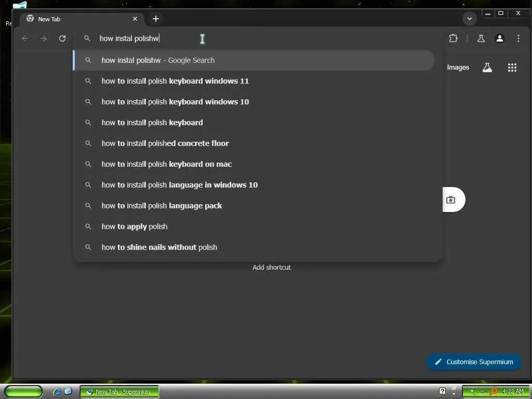Viewport: 532px width, 399px height.
Task: Select the 'how instal polishw - Google Search' suggestion
Action: coord(254,60)
